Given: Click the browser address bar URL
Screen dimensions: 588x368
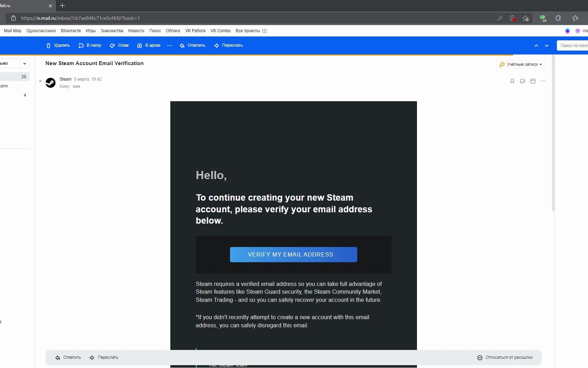Looking at the screenshot, I should 80,18.
